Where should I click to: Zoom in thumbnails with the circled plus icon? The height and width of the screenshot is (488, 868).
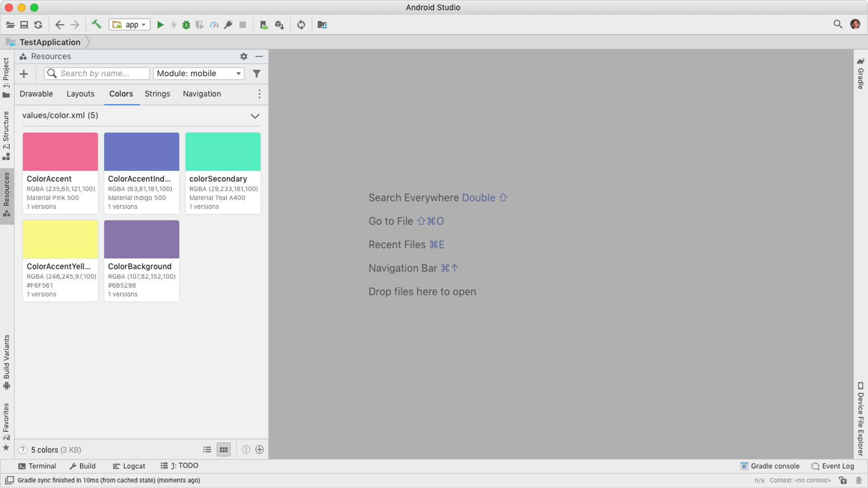point(259,450)
